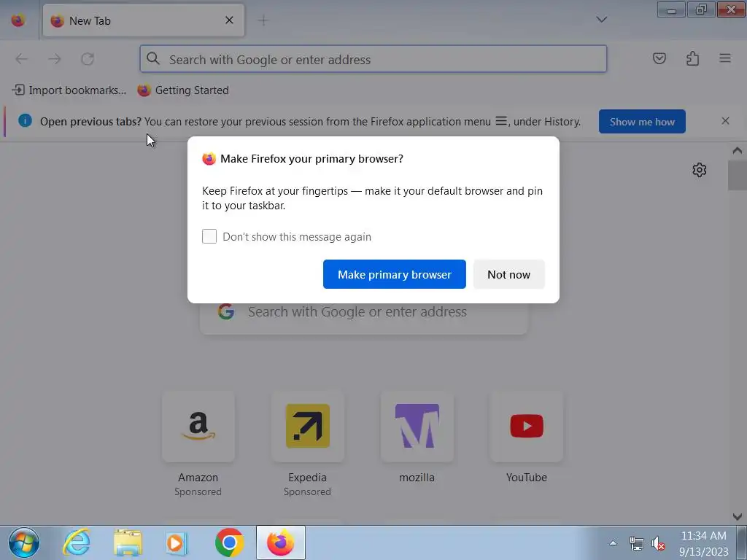Launch Internet Explorer from the taskbar
The image size is (747, 560).
tap(77, 542)
